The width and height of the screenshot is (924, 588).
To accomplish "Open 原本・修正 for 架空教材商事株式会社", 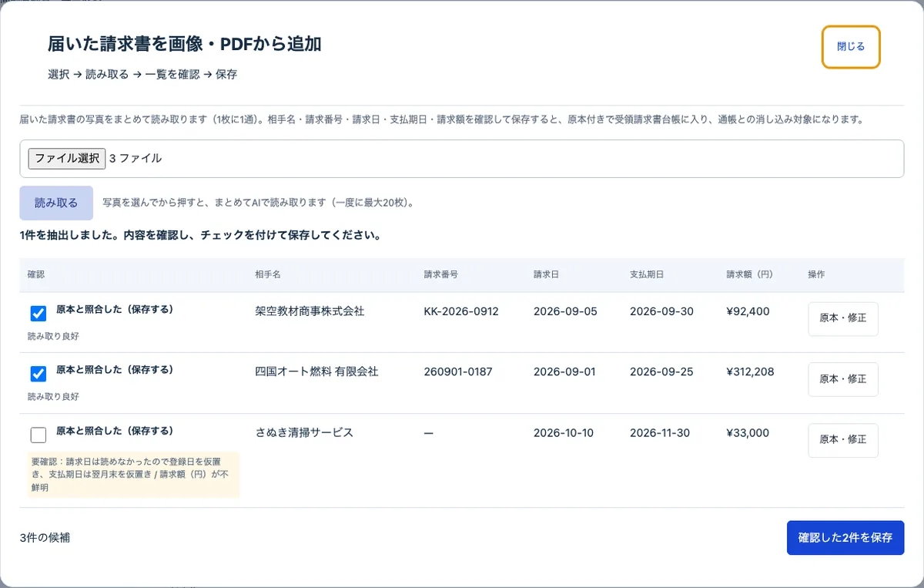I will click(843, 319).
